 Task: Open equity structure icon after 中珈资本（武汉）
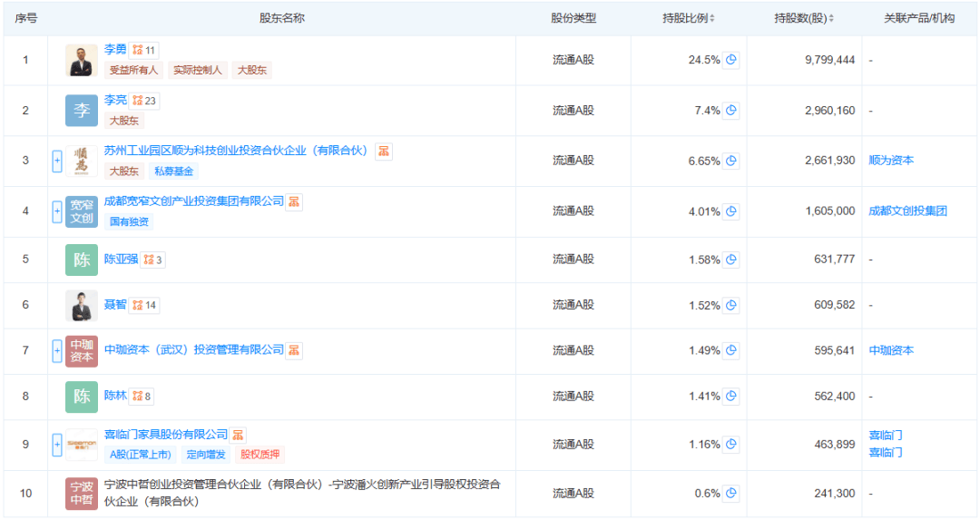click(294, 350)
